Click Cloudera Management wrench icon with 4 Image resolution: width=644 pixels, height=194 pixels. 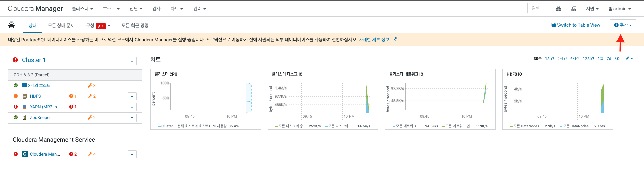[x=92, y=154]
